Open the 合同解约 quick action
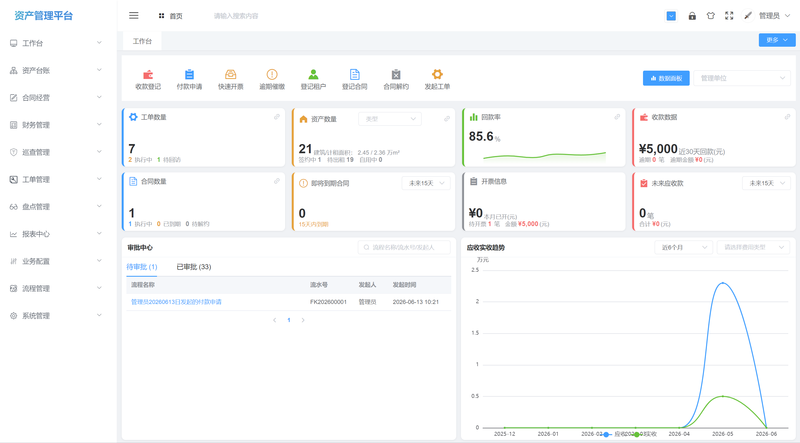 coord(396,80)
